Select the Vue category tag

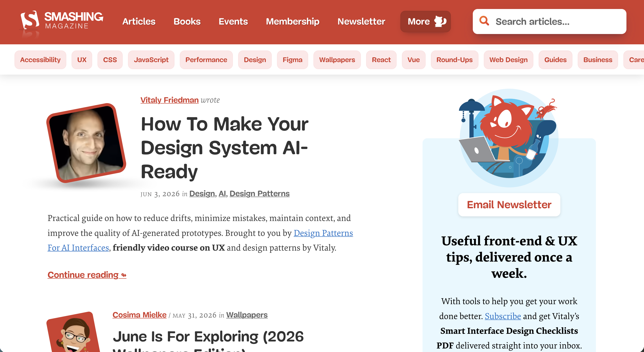(x=414, y=60)
